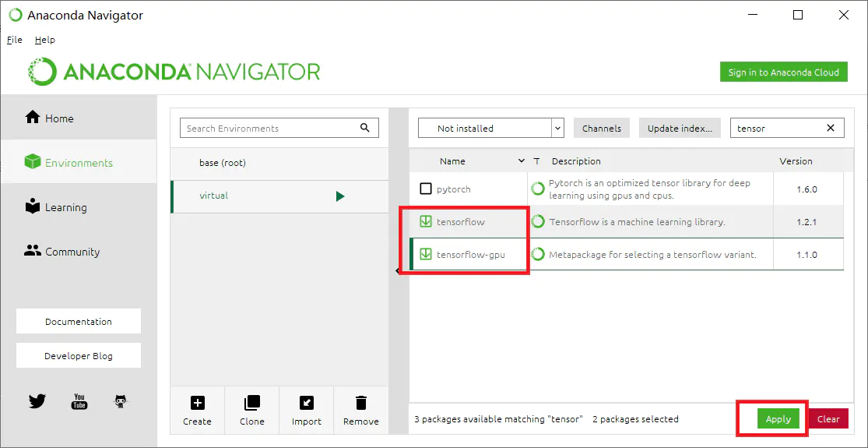This screenshot has height=448, width=868.
Task: Open the Developer Blog link
Action: point(79,355)
